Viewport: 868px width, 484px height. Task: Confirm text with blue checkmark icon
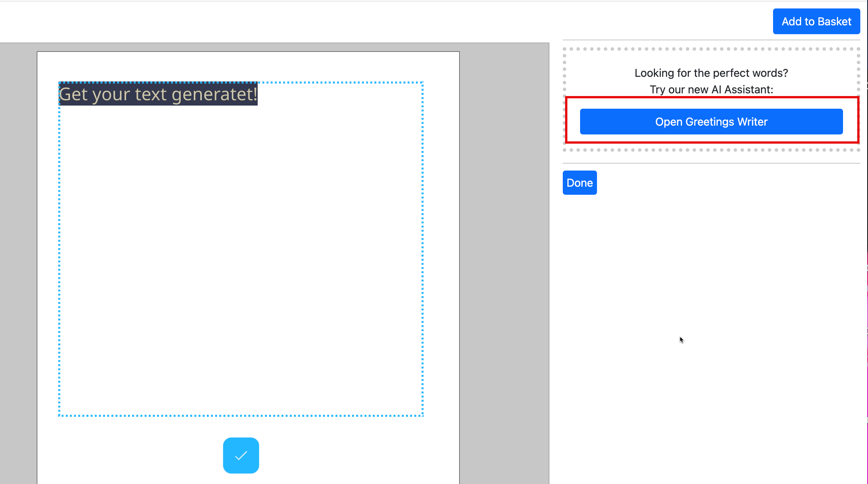(x=241, y=456)
